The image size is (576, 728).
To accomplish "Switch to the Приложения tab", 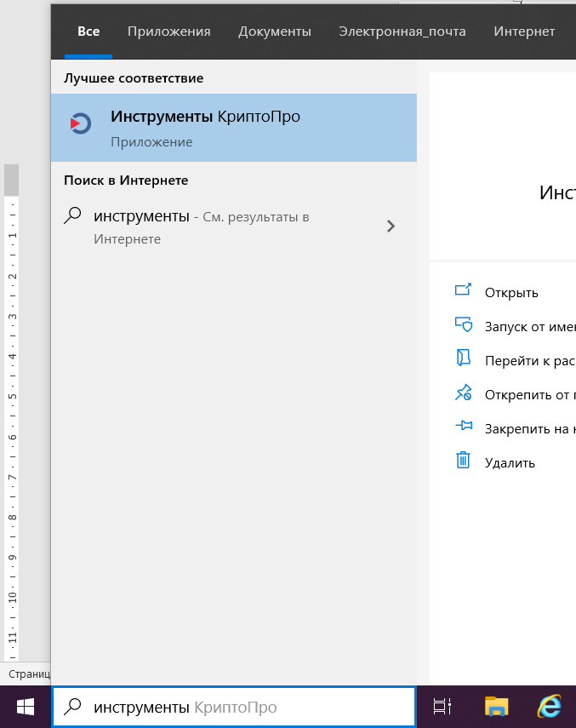I will (x=168, y=32).
